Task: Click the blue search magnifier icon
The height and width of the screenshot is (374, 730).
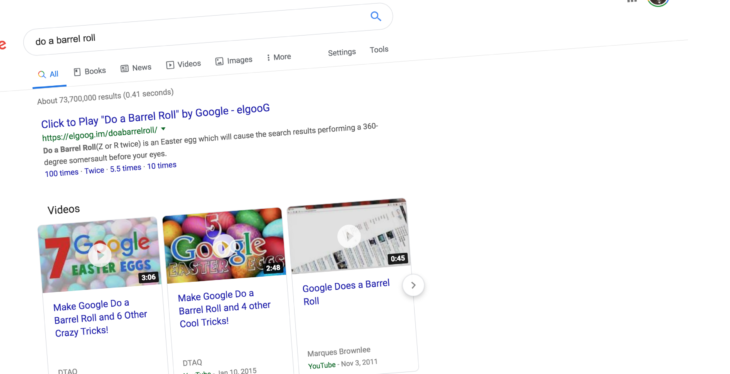Action: click(376, 17)
